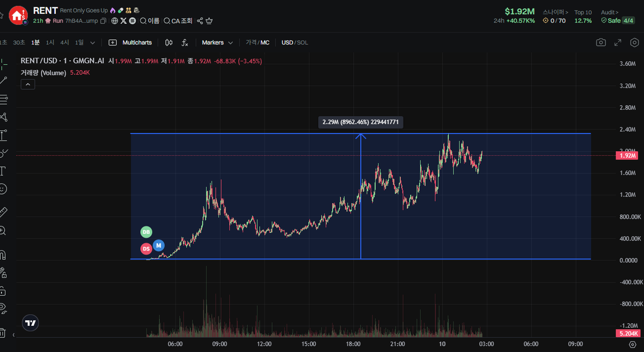Open the time axis settings gear

pyautogui.click(x=633, y=344)
